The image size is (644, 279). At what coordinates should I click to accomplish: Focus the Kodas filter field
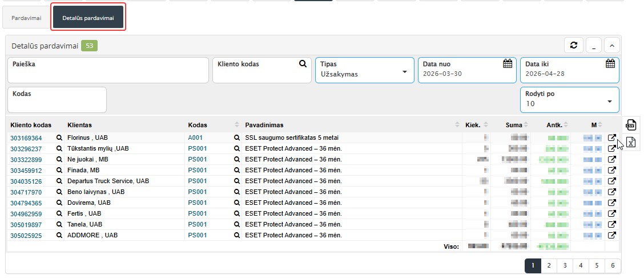(x=57, y=100)
